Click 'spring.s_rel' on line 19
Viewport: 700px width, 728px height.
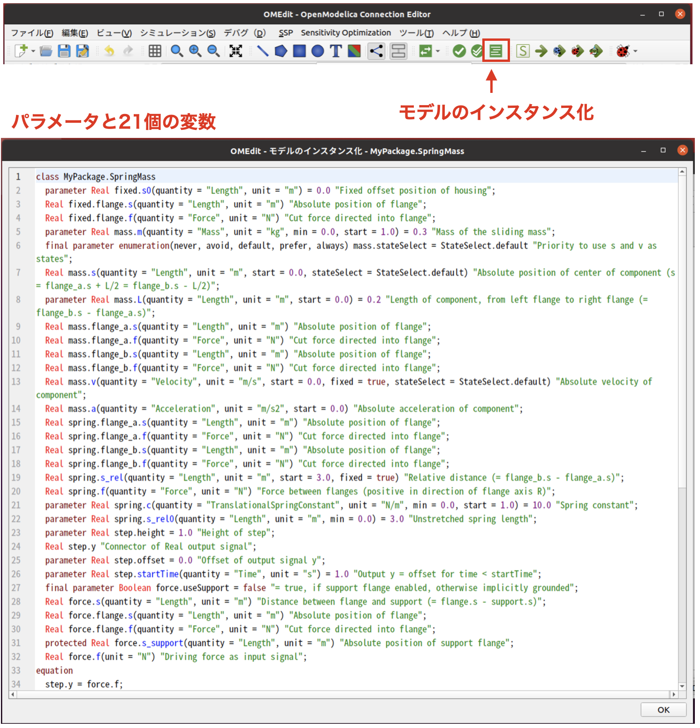point(96,478)
